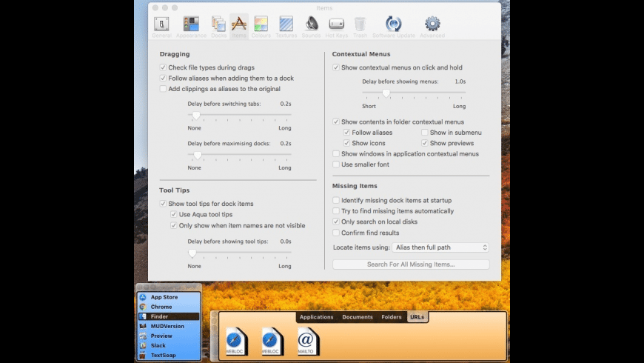
Task: Toggle Identify missing dock items at startup
Action: 336,200
